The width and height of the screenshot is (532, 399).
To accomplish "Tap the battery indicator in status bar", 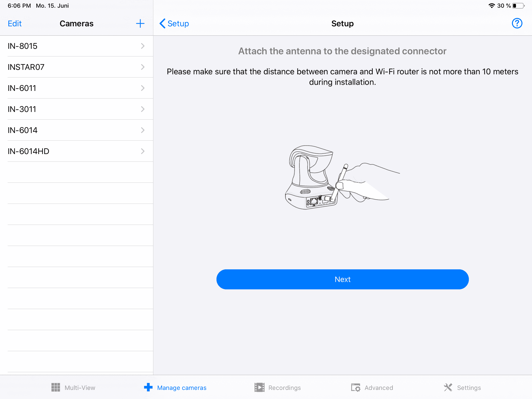I will click(x=518, y=6).
